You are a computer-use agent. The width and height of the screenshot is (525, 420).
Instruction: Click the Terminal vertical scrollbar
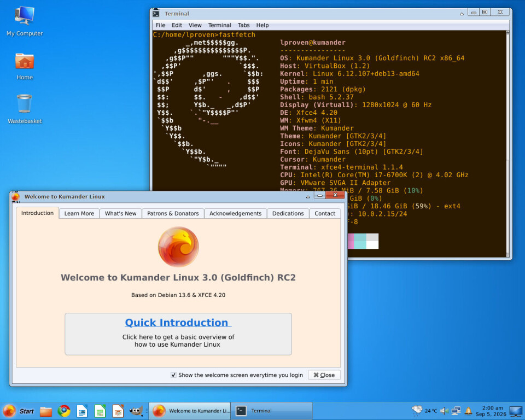(x=507, y=143)
